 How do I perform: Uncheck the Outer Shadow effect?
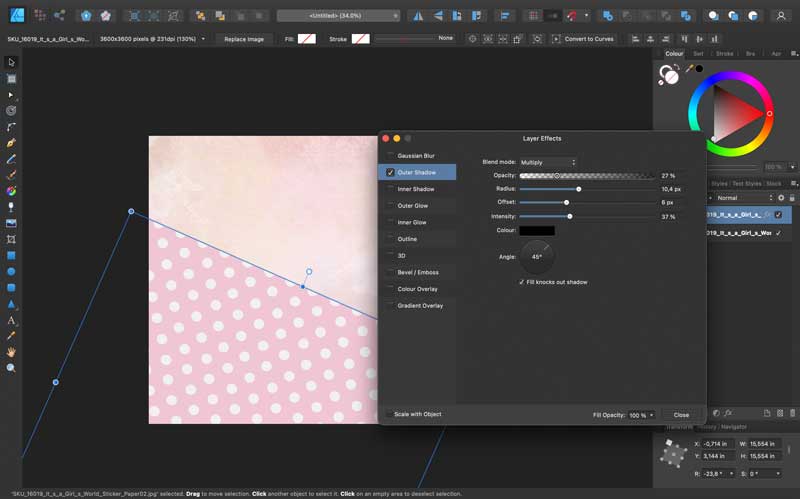pyautogui.click(x=391, y=172)
